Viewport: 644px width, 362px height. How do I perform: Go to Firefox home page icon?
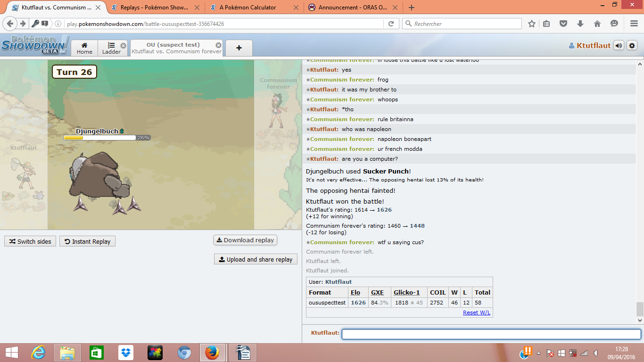click(x=597, y=24)
